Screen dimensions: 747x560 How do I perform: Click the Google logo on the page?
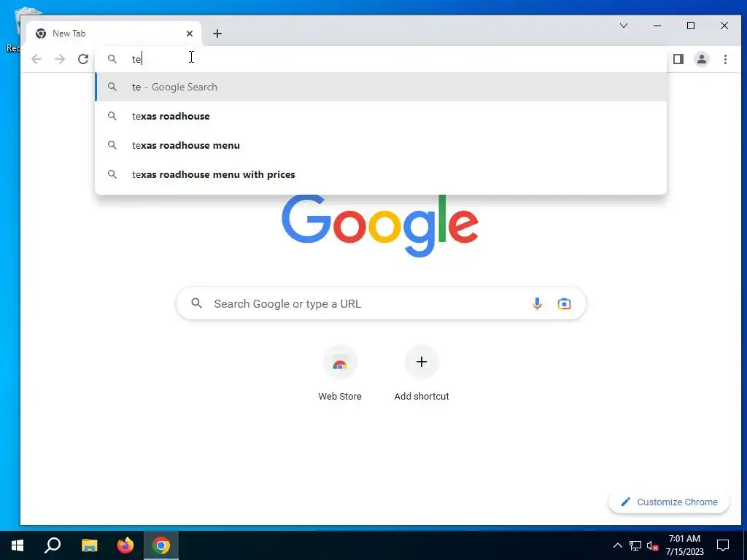coord(380,226)
